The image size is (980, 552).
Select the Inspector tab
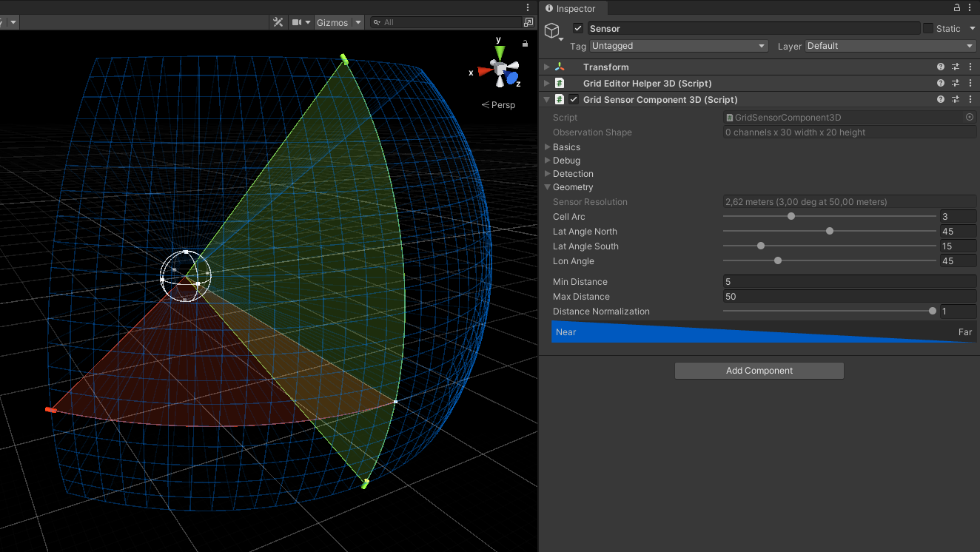pos(575,9)
